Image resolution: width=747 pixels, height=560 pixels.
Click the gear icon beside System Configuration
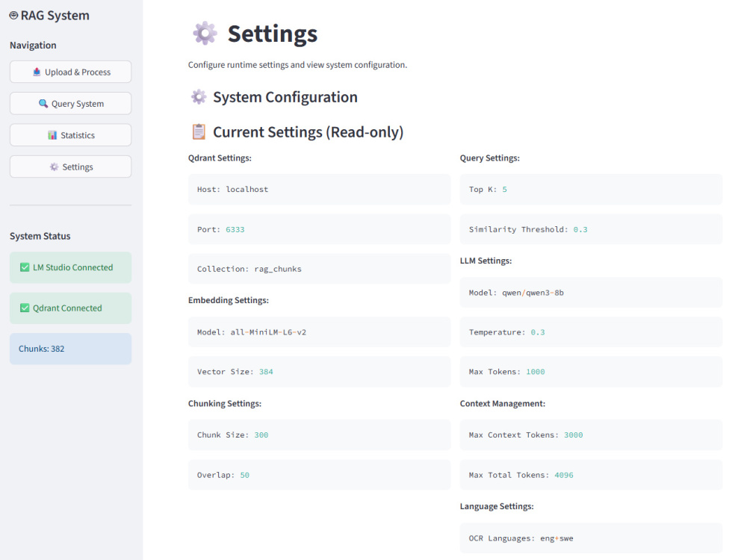(199, 97)
